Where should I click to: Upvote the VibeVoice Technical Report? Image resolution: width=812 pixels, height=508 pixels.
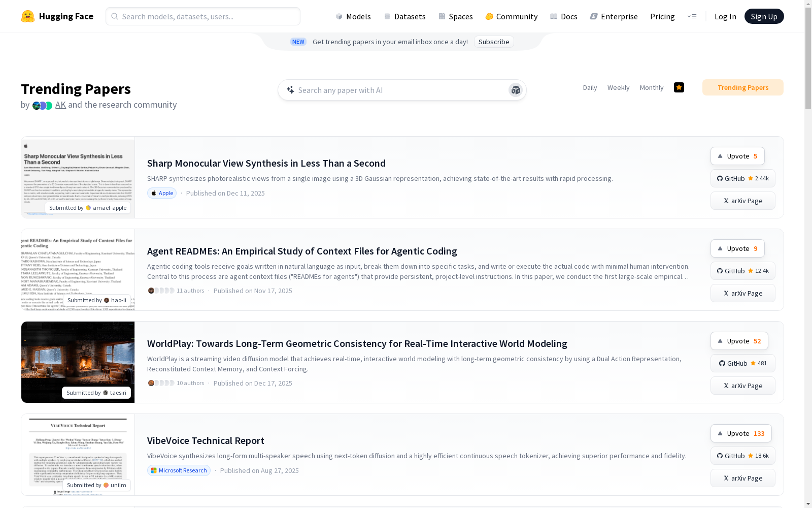[740, 433]
